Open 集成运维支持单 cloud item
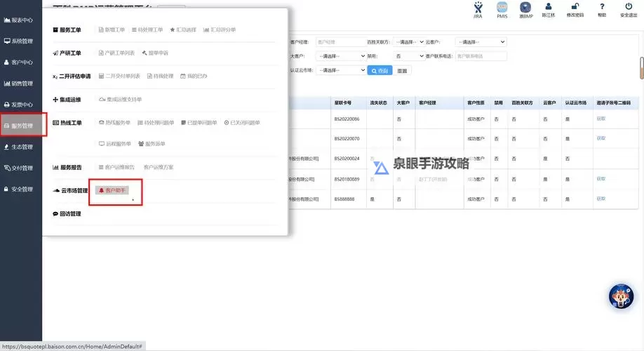Viewport: 644px width, 351px height. (121, 100)
